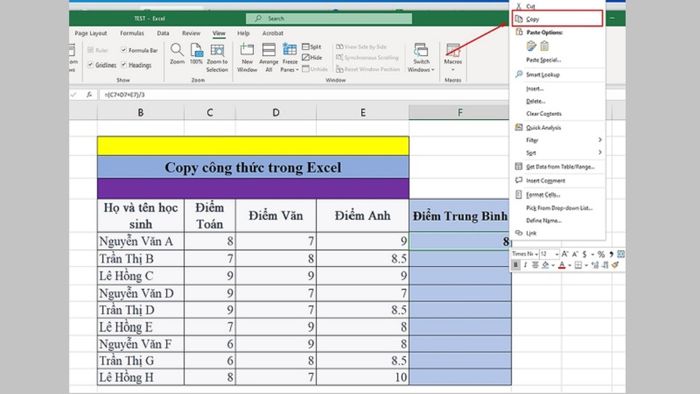
Task: Choose Get Data from Table/Range
Action: (x=560, y=166)
